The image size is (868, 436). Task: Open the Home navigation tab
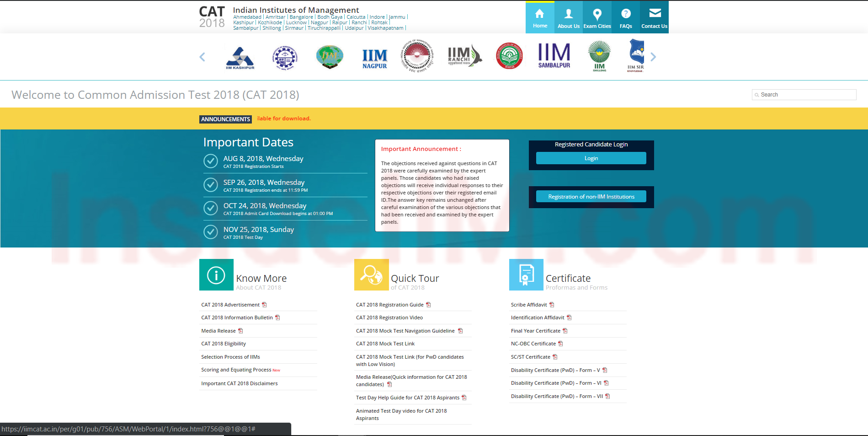coord(540,17)
